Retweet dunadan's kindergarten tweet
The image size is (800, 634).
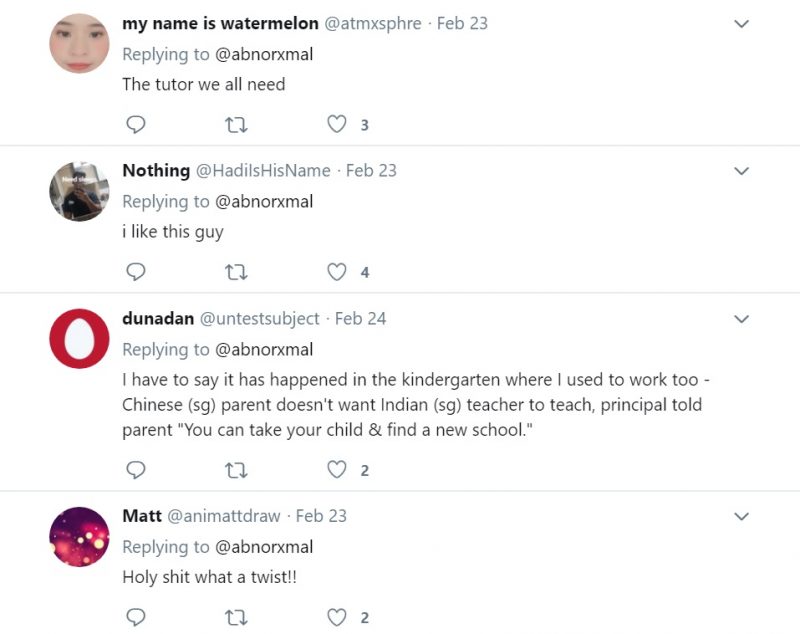click(236, 470)
